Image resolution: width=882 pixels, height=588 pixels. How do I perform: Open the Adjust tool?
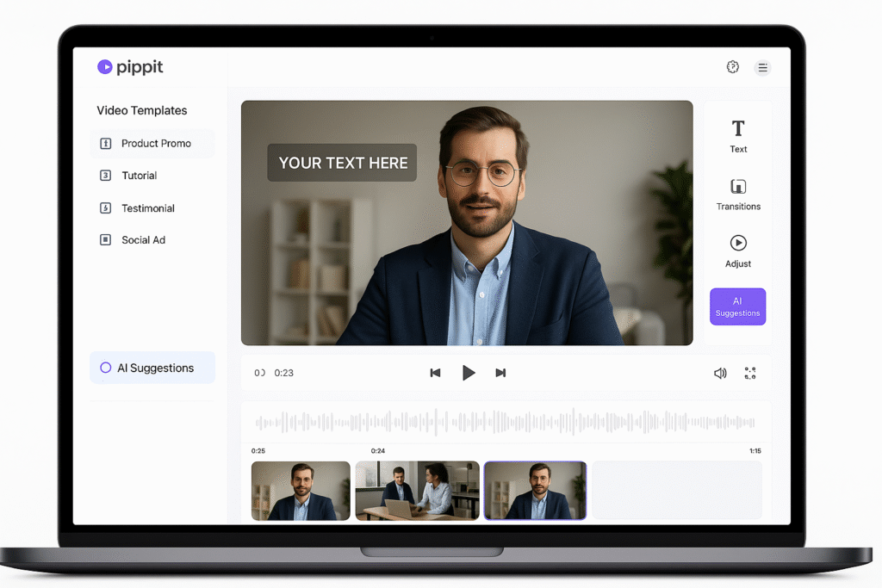click(738, 251)
